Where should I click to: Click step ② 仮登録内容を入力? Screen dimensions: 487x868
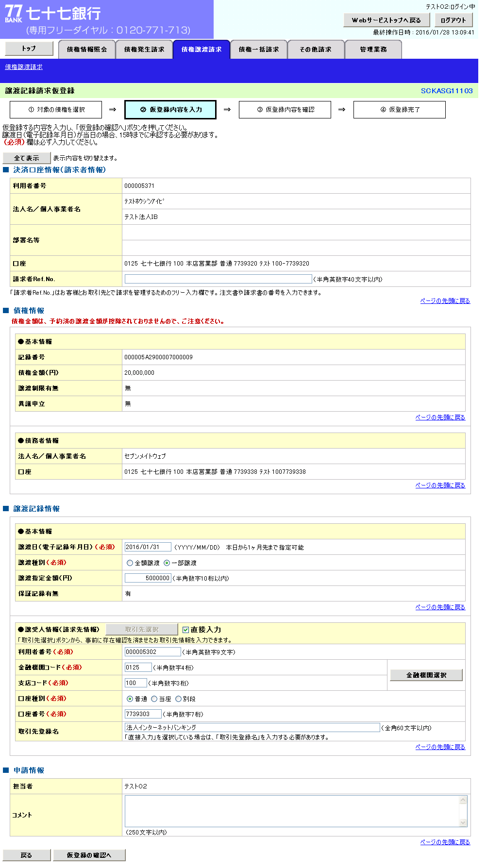coord(170,110)
